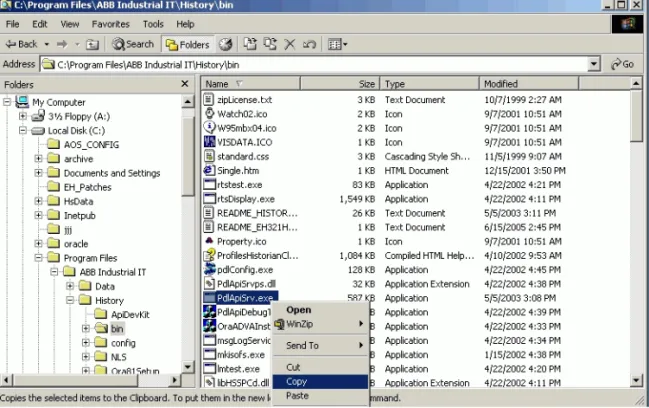The image size is (649, 408).
Task: Open the Address bar dropdown arrow
Action: point(594,64)
